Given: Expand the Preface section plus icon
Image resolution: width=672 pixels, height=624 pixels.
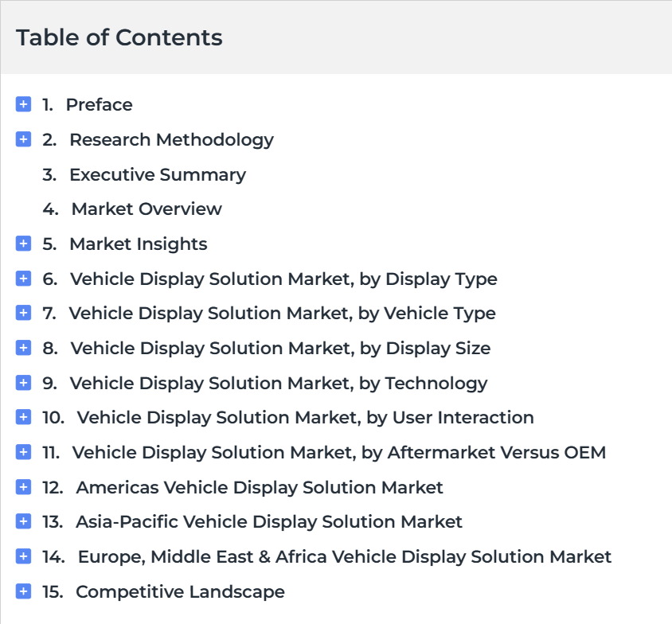Looking at the screenshot, I should tap(23, 104).
